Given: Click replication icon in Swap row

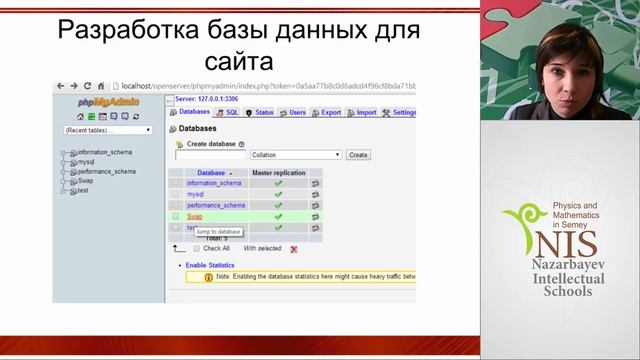Looking at the screenshot, I should (x=316, y=217).
